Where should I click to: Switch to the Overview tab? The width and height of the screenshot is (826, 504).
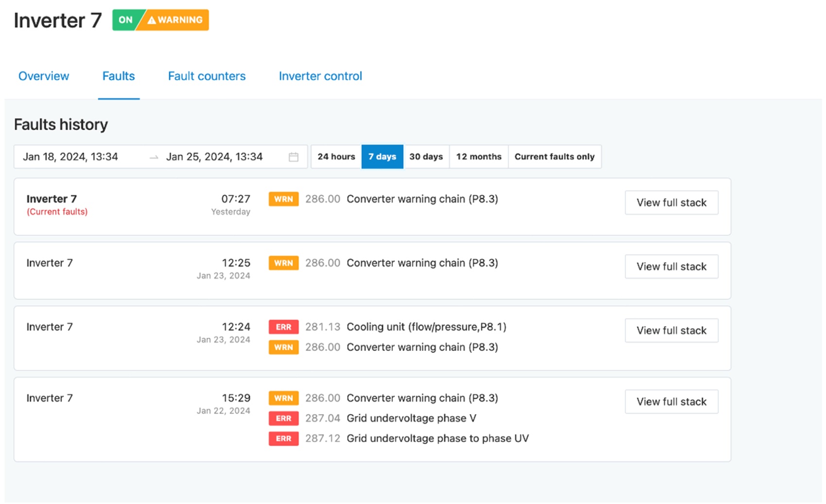[44, 76]
